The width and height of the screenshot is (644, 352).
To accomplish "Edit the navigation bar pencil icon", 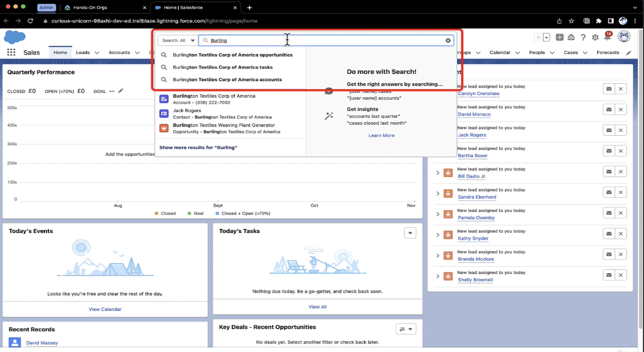I will click(x=629, y=53).
